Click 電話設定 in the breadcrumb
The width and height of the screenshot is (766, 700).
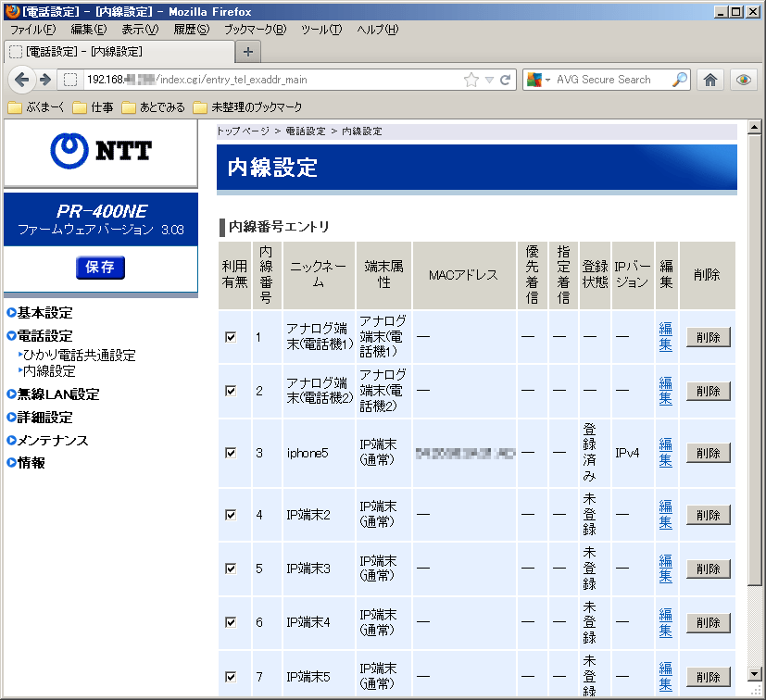click(x=306, y=131)
